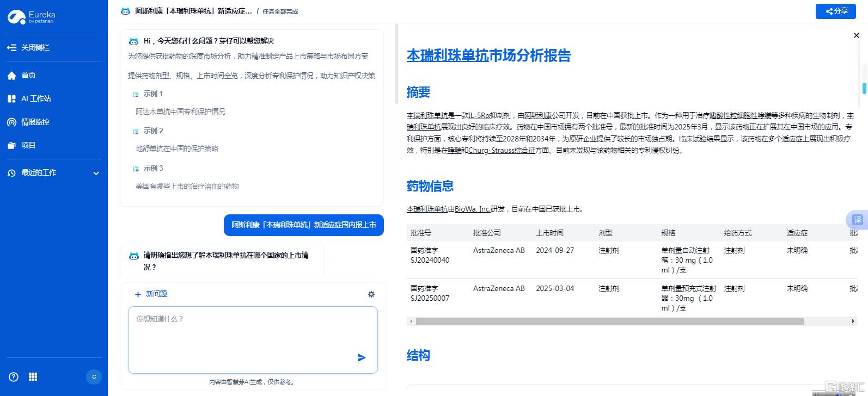The image size is (868, 396).
Task: Go to 首页 home page
Action: (21, 75)
